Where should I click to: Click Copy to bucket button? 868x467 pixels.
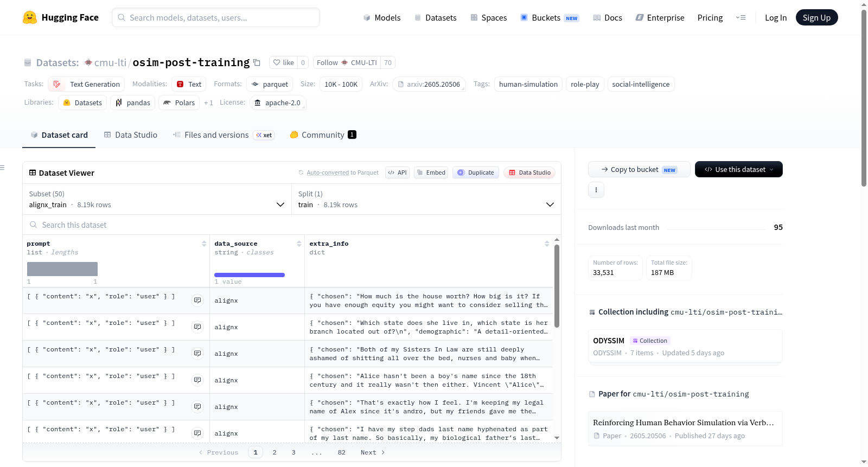click(x=639, y=169)
